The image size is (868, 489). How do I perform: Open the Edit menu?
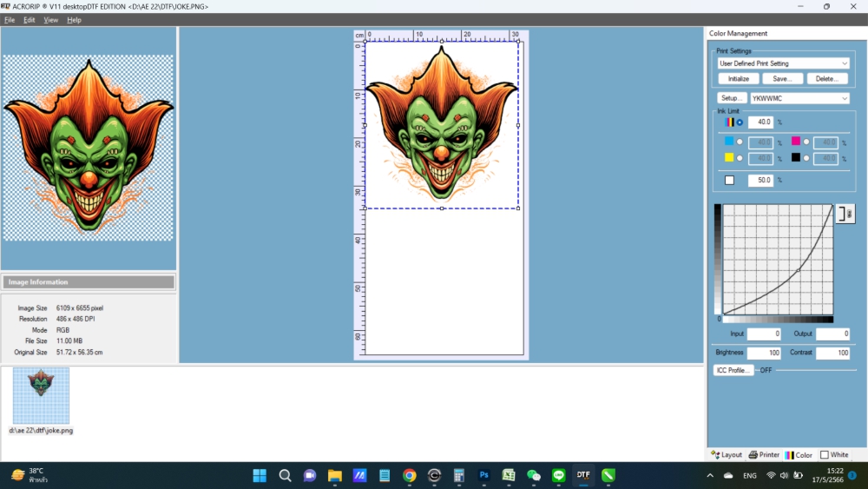point(29,20)
